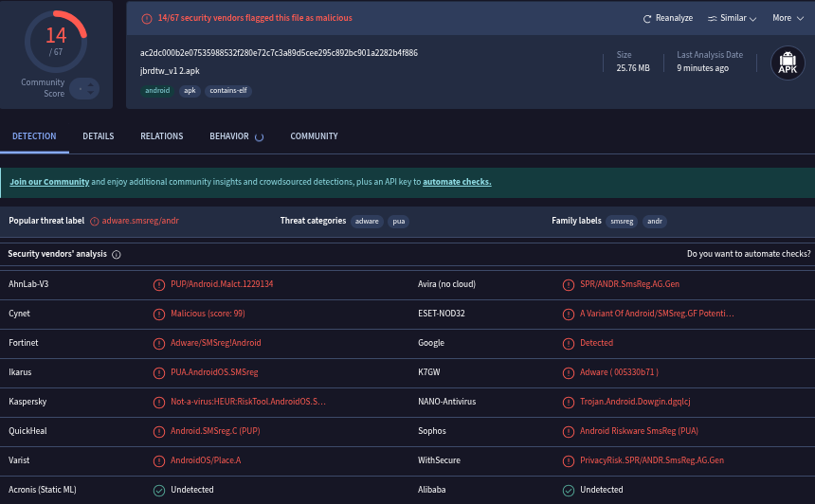This screenshot has height=504, width=815.
Task: Click info icon beside Security vendors' analysis
Action: point(117,255)
